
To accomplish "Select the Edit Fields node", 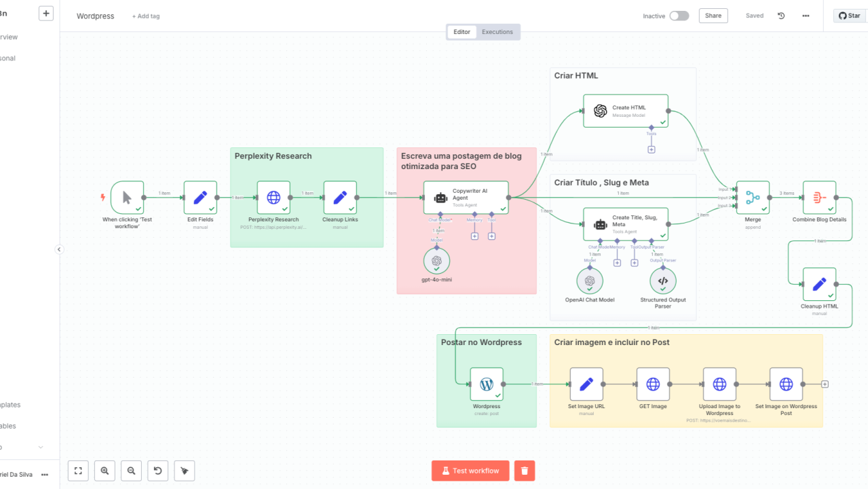I will (x=200, y=198).
